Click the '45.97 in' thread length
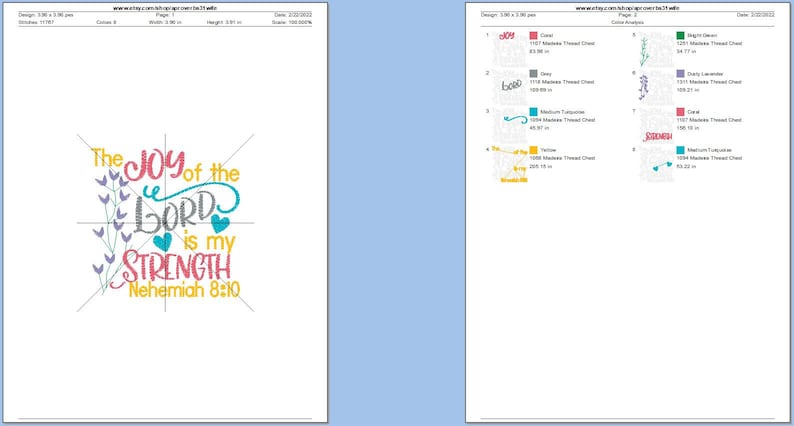Image resolution: width=794 pixels, height=426 pixels. 539,128
